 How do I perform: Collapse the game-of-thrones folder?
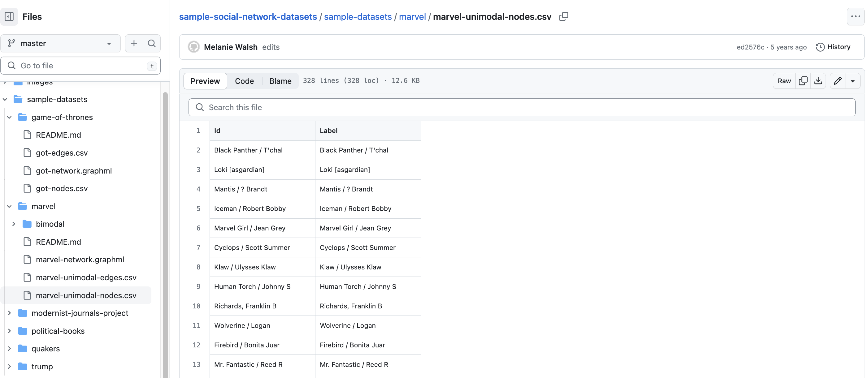coord(9,117)
